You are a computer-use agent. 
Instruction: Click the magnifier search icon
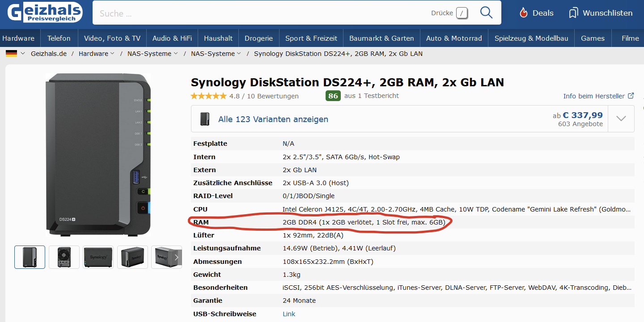coord(486,13)
